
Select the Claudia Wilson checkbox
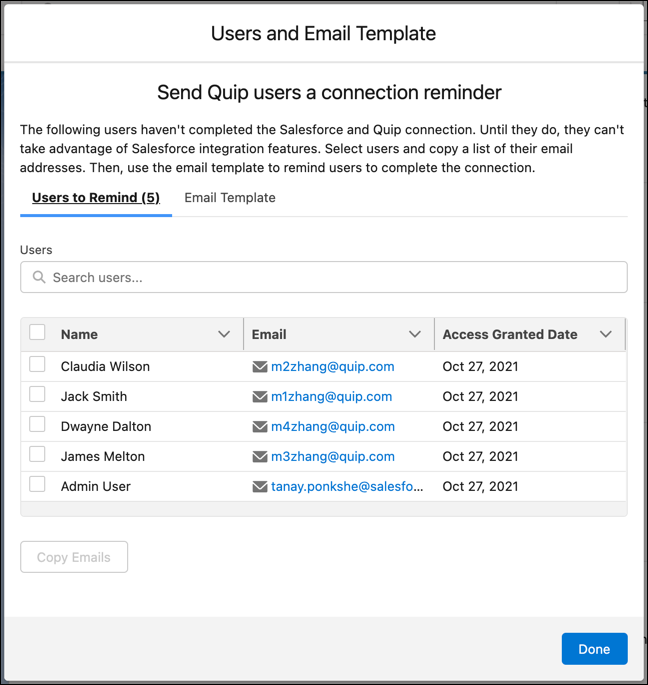pyautogui.click(x=37, y=364)
